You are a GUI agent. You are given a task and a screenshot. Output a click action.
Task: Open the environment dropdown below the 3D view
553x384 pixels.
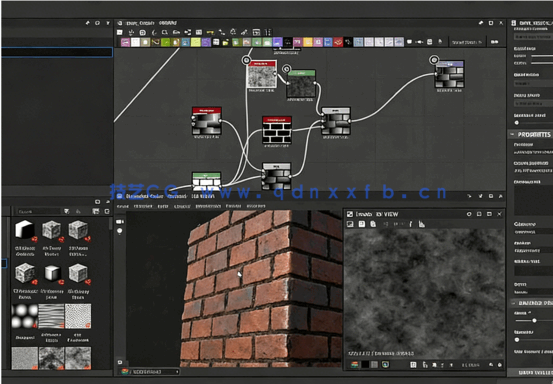(x=150, y=371)
